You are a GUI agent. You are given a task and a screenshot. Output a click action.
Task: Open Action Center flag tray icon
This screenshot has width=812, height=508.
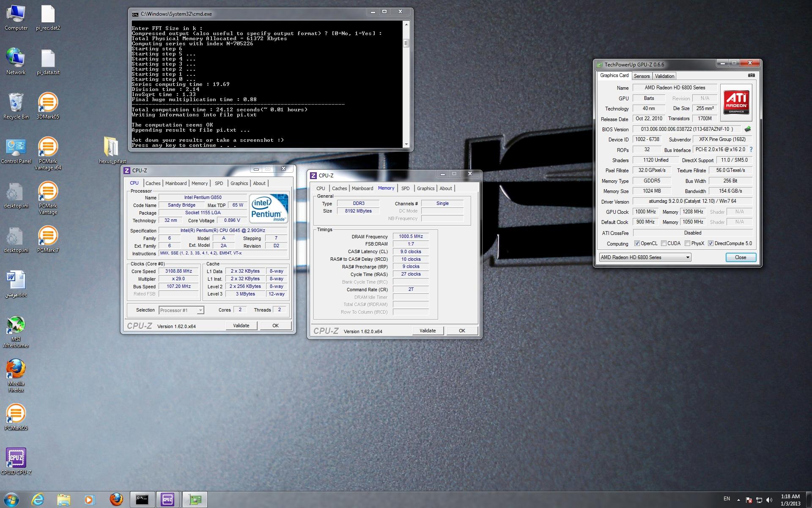tap(749, 500)
